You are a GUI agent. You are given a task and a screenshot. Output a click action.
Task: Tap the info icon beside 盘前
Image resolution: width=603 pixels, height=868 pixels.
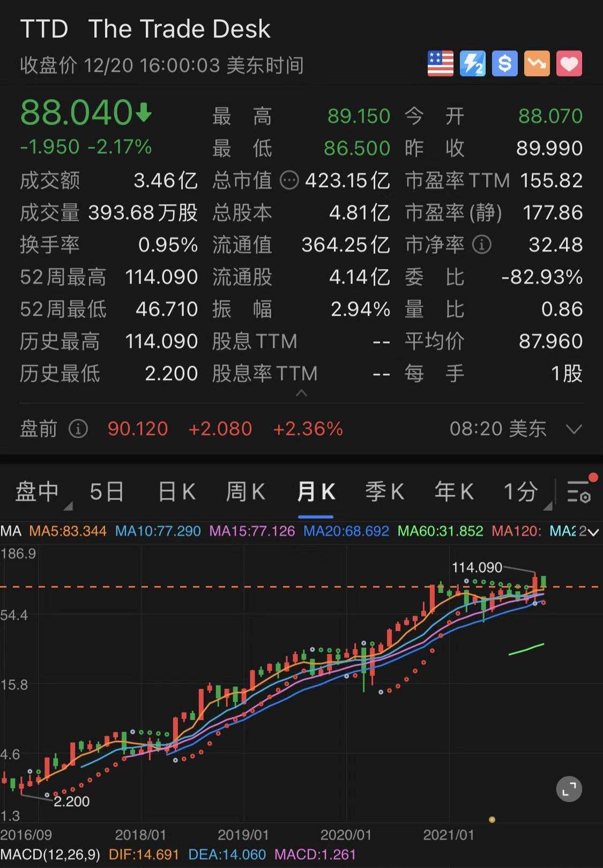coord(78,429)
